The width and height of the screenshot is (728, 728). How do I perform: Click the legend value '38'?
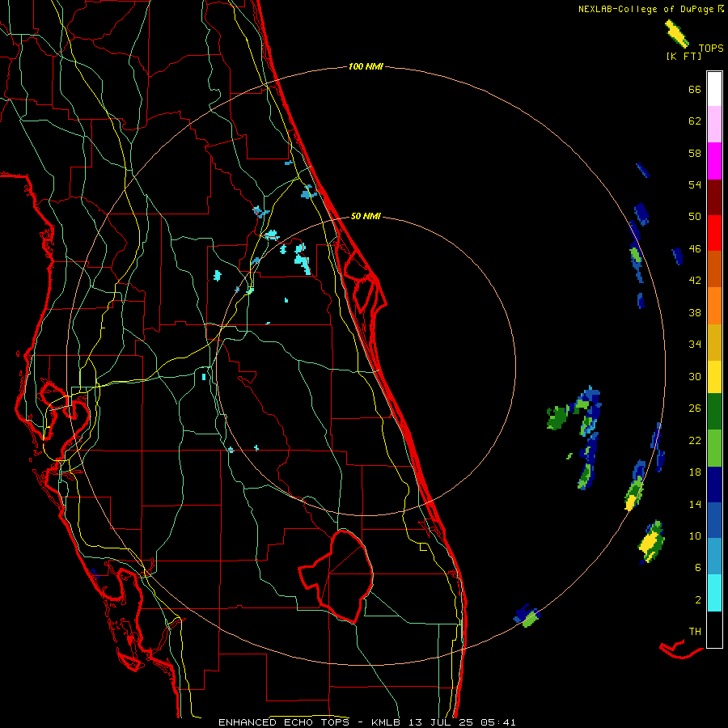[x=695, y=313]
